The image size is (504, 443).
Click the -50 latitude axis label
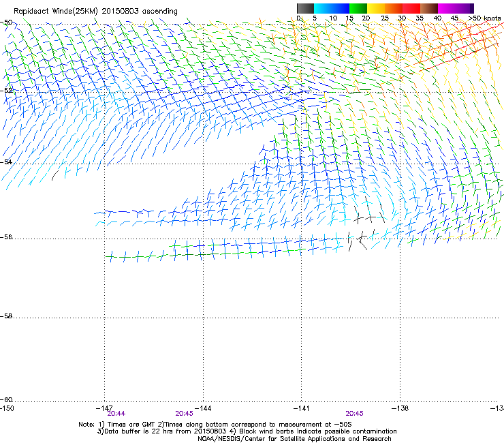coord(6,22)
